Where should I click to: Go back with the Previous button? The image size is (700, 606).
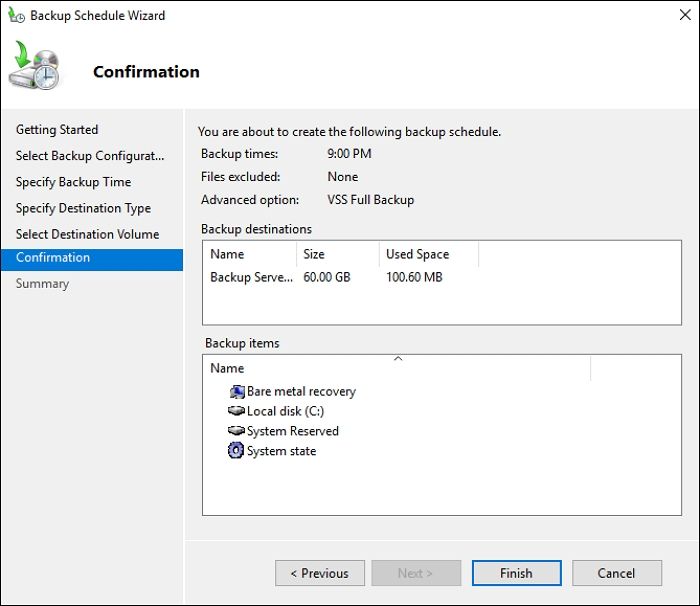319,573
